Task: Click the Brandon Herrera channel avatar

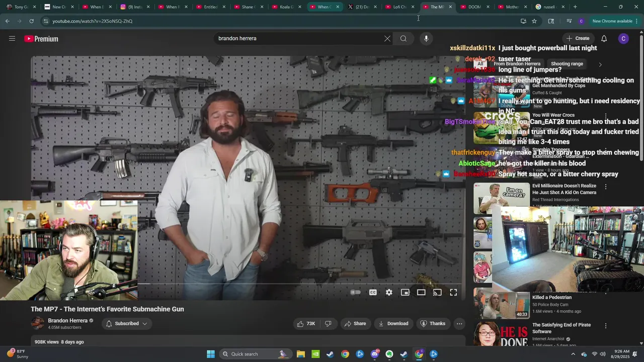Action: 37,323
